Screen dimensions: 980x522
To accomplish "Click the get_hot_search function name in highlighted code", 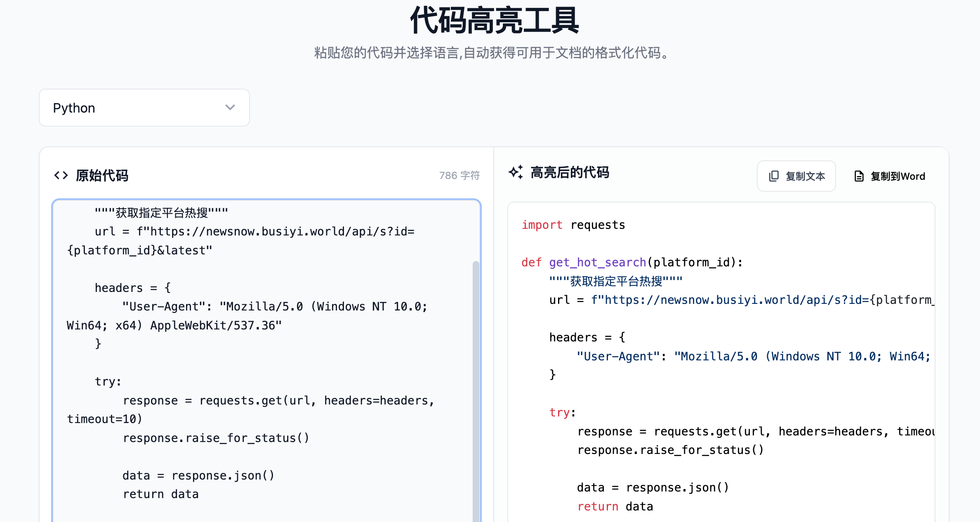I will (x=597, y=262).
